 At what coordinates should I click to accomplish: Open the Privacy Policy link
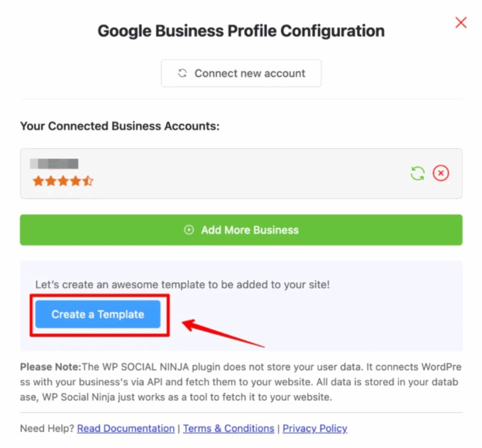pos(315,428)
